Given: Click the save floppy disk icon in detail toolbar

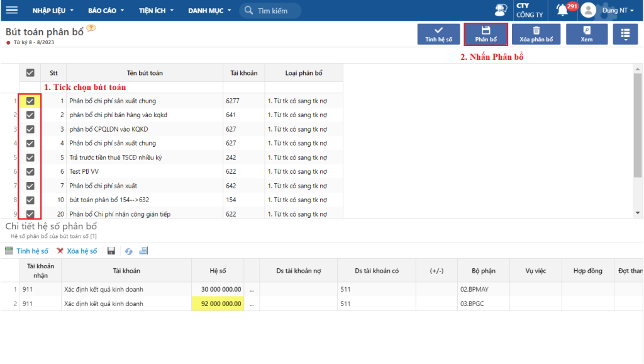Looking at the screenshot, I should click(111, 251).
